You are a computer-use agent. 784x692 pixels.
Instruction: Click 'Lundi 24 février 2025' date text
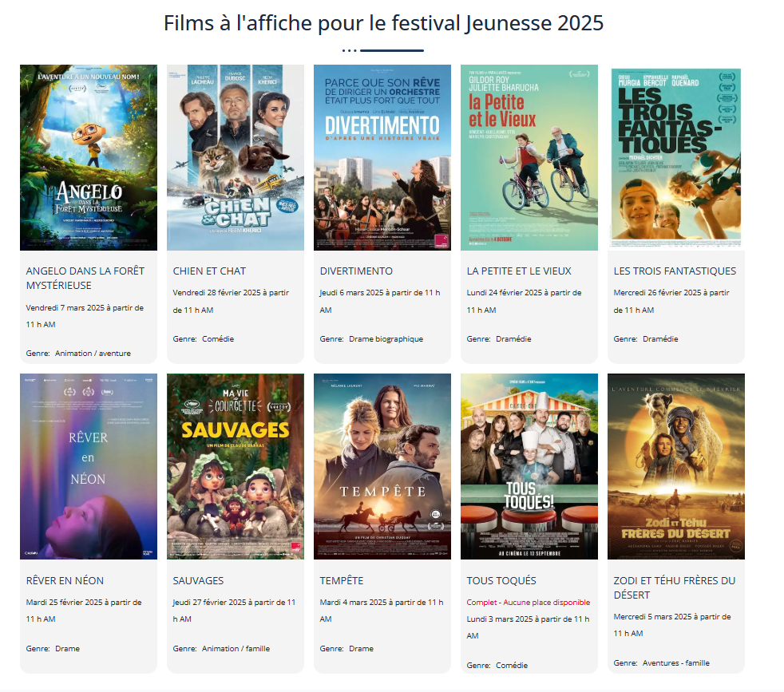click(504, 292)
